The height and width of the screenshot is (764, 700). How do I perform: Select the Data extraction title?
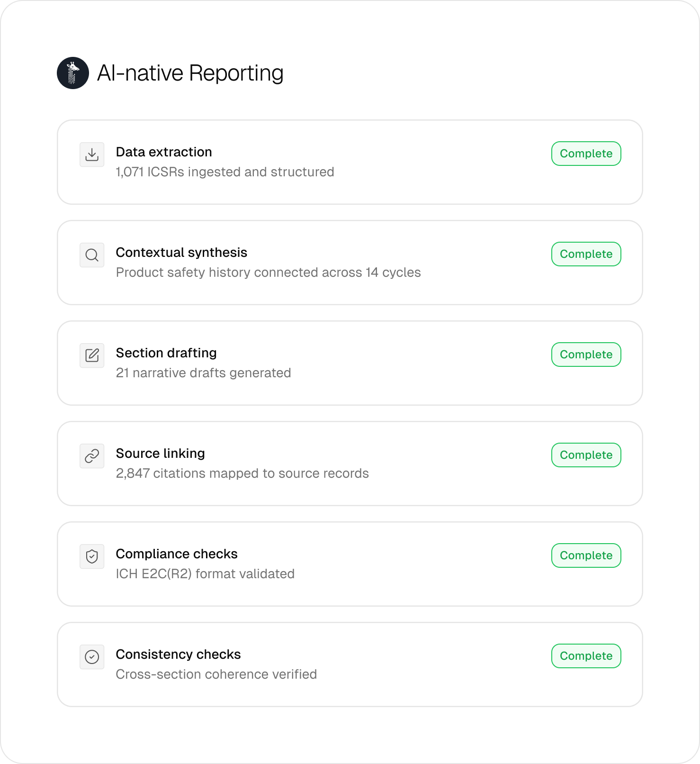pyautogui.click(x=164, y=152)
